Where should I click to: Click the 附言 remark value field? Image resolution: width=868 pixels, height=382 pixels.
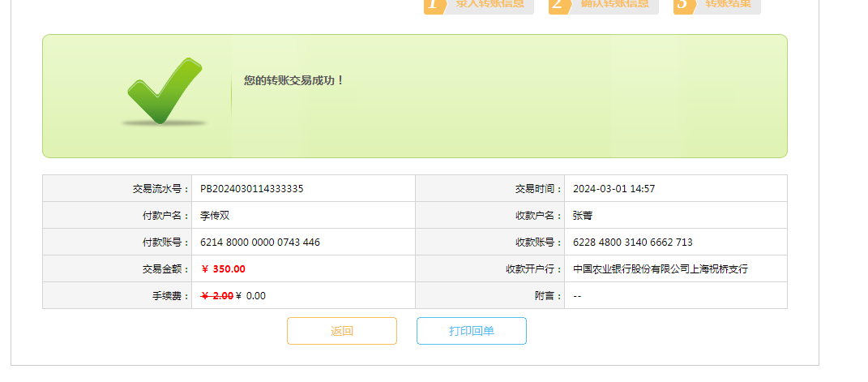pyautogui.click(x=577, y=296)
